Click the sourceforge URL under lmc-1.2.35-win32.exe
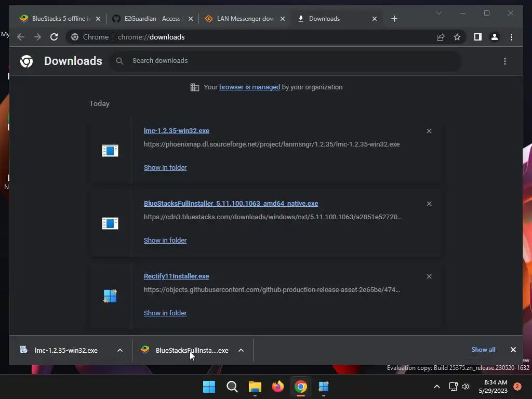This screenshot has width=532, height=399. [271, 144]
